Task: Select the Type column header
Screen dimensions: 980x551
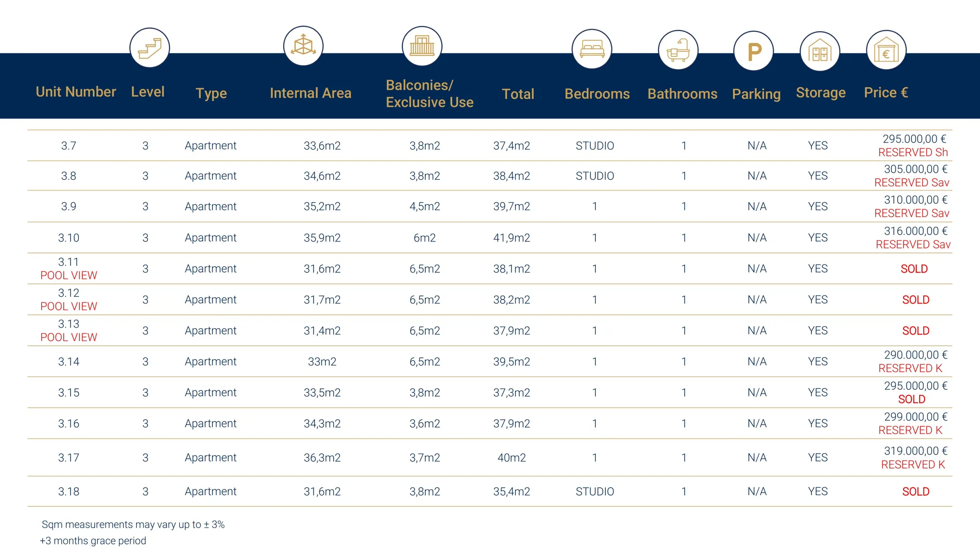Action: coord(211,94)
